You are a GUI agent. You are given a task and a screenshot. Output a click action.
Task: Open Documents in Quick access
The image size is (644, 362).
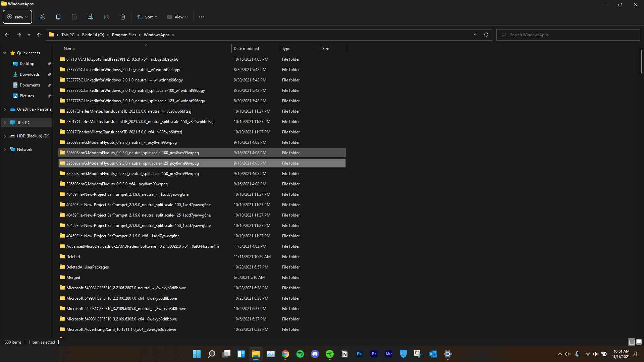pos(30,85)
